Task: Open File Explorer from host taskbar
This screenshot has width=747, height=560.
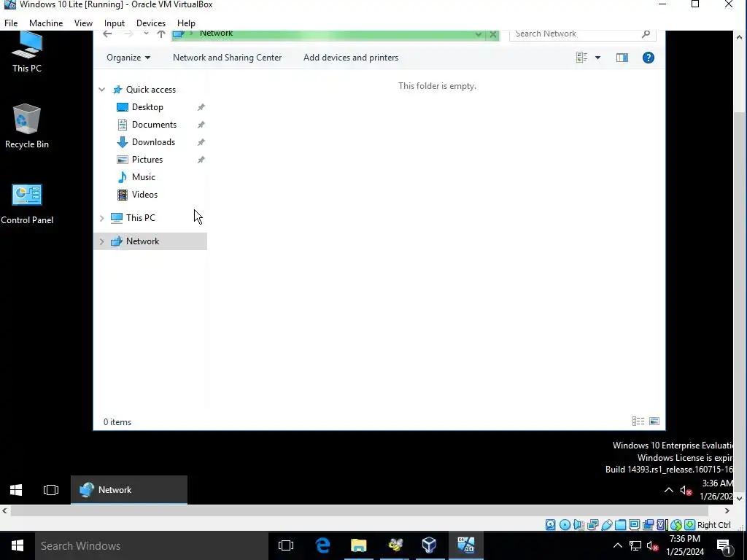Action: (x=359, y=545)
